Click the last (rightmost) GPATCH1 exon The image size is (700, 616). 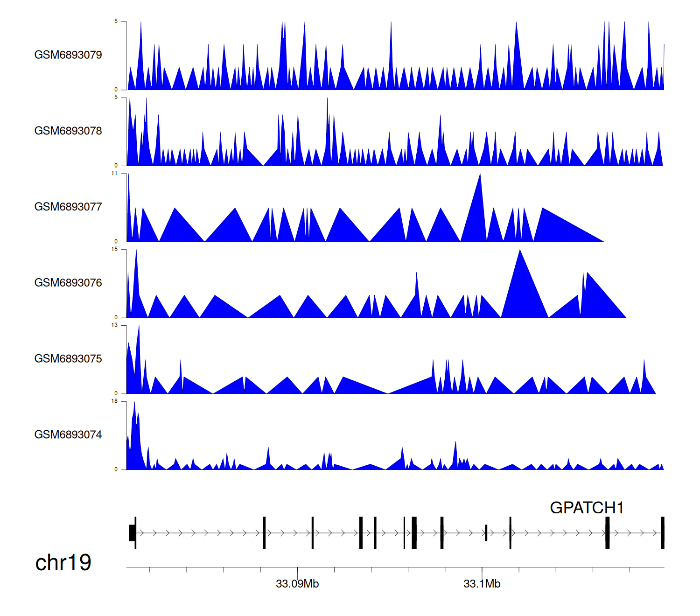[662, 533]
